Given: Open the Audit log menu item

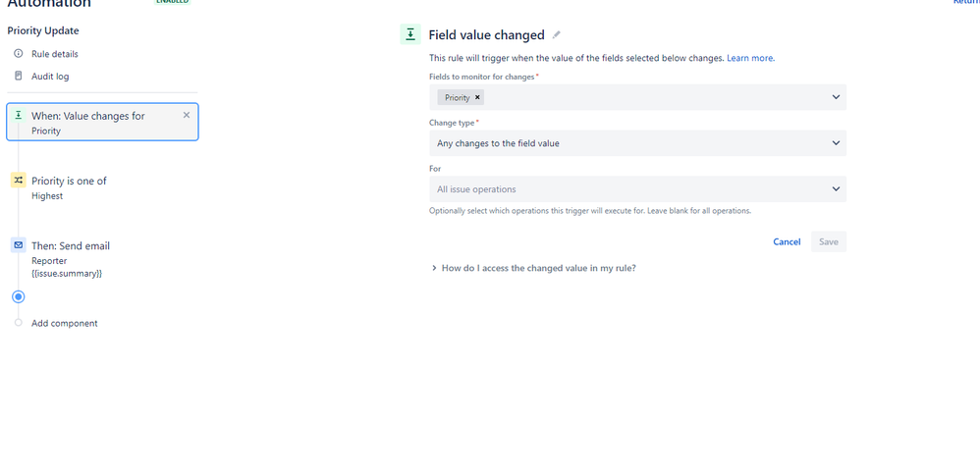Looking at the screenshot, I should click(50, 77).
